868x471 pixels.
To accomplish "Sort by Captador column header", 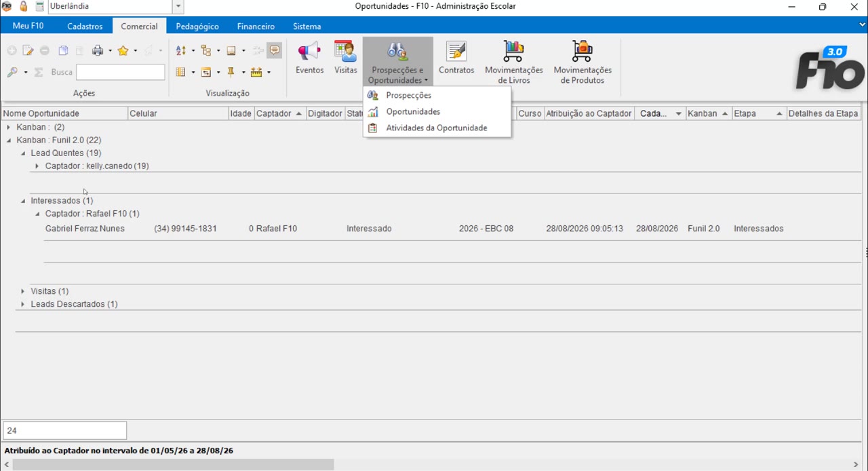I will point(279,113).
